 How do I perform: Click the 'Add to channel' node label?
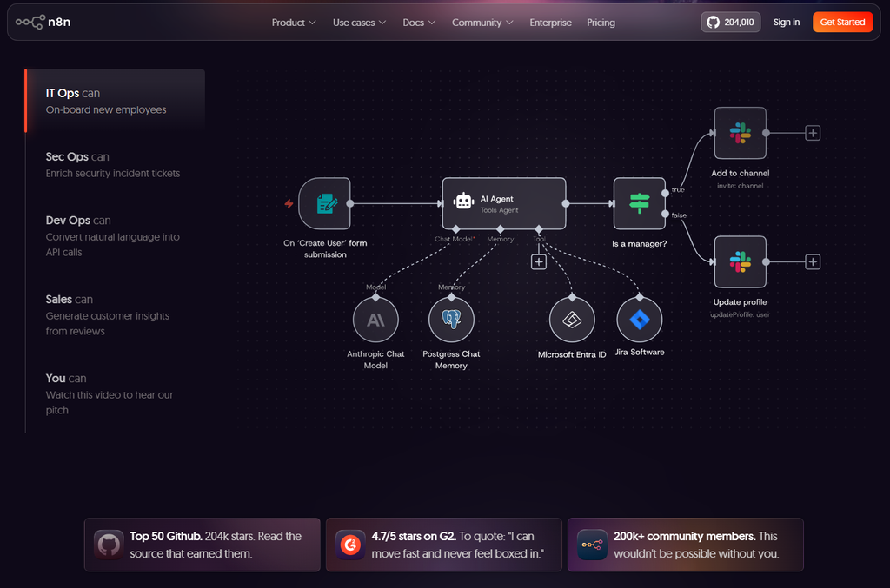pyautogui.click(x=741, y=174)
